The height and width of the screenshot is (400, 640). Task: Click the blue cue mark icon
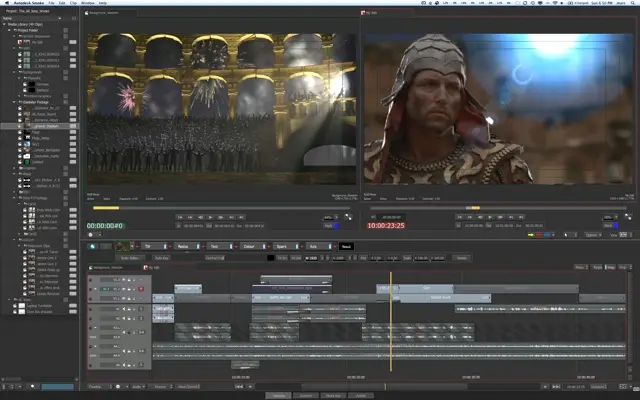[x=547, y=235]
